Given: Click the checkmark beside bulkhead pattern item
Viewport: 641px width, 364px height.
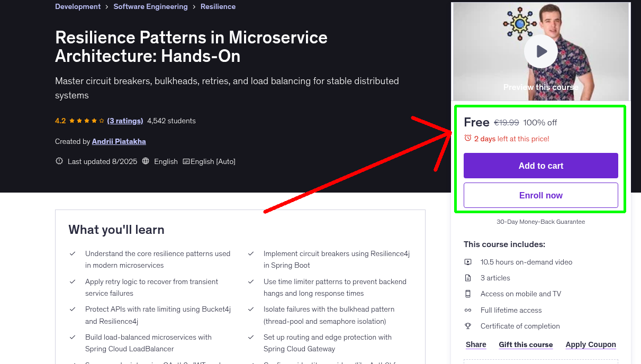Looking at the screenshot, I should (250, 309).
